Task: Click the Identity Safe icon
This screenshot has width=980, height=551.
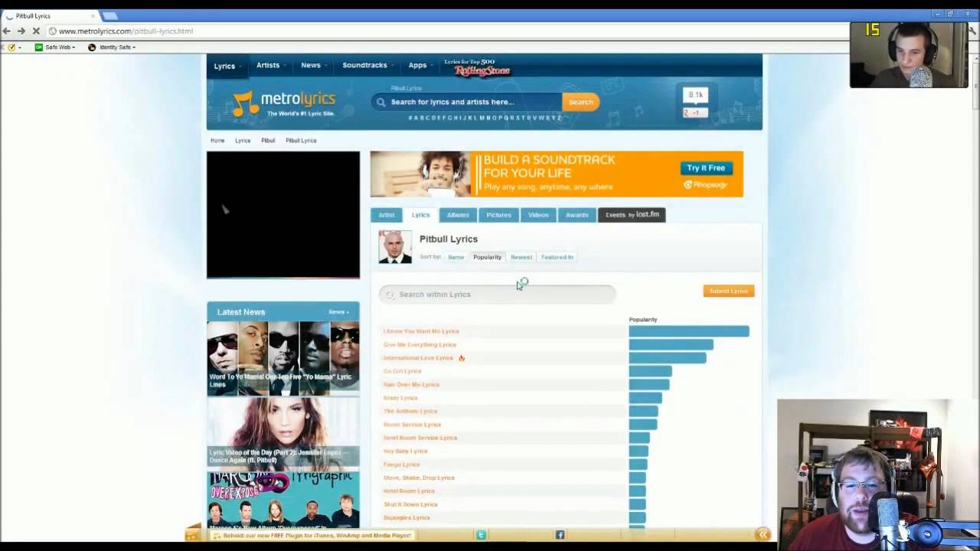Action: [x=92, y=47]
